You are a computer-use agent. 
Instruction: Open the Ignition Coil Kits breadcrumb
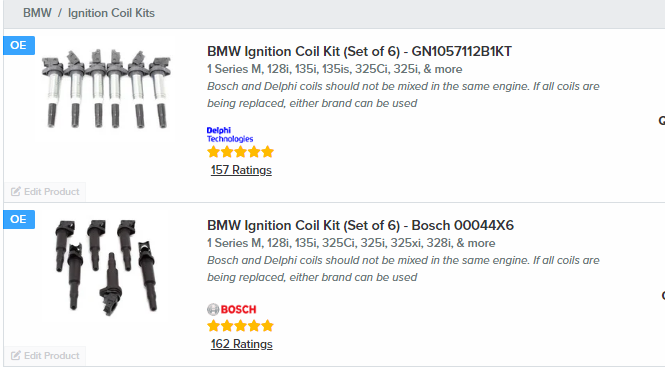pos(111,13)
